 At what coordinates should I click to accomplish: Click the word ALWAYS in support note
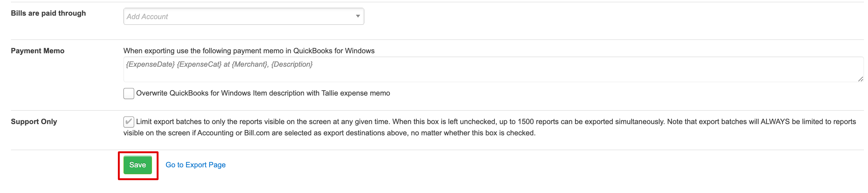click(x=775, y=122)
